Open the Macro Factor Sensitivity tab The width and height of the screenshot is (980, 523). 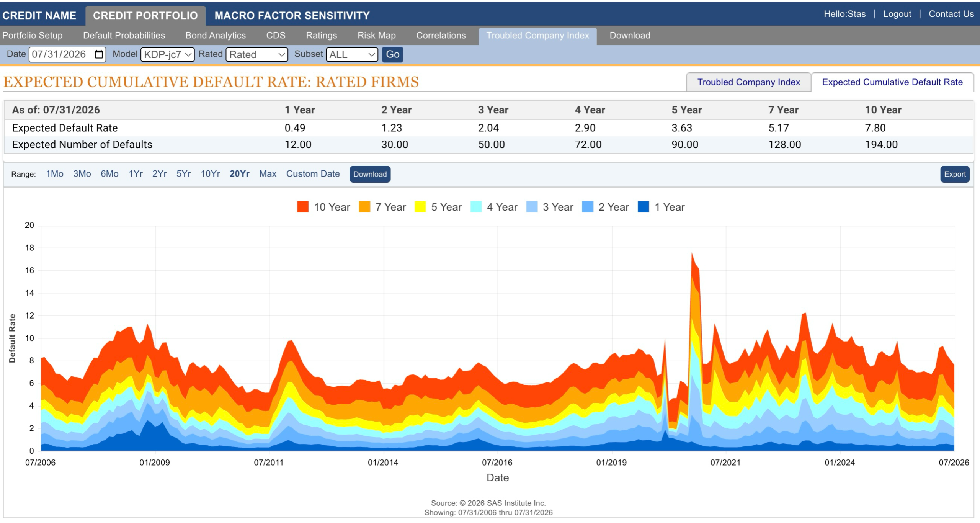[292, 15]
